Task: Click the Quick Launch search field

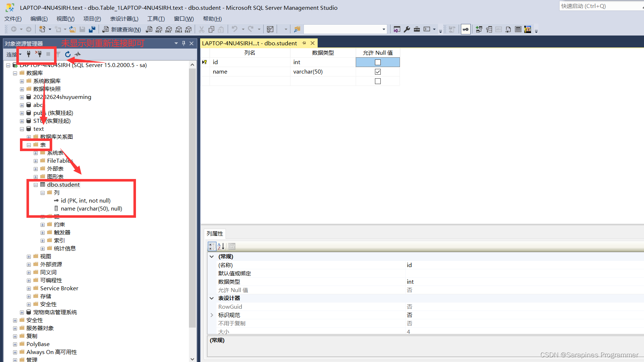Action: 601,6
